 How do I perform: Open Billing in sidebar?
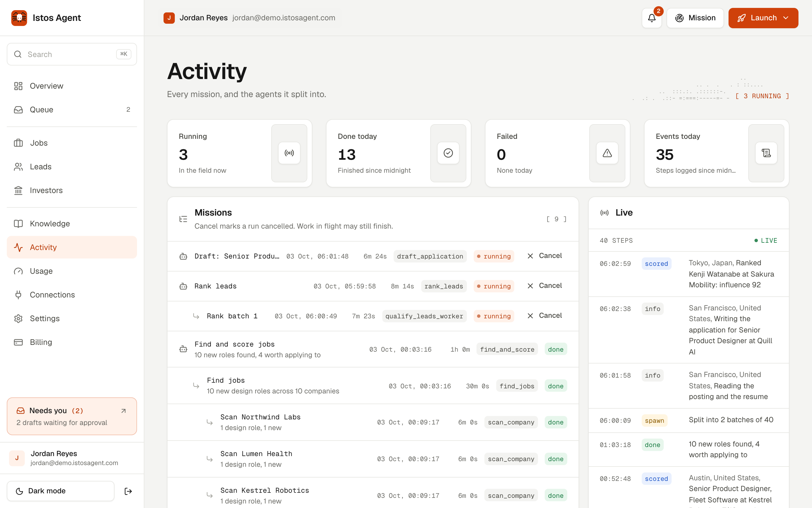pyautogui.click(x=72, y=342)
